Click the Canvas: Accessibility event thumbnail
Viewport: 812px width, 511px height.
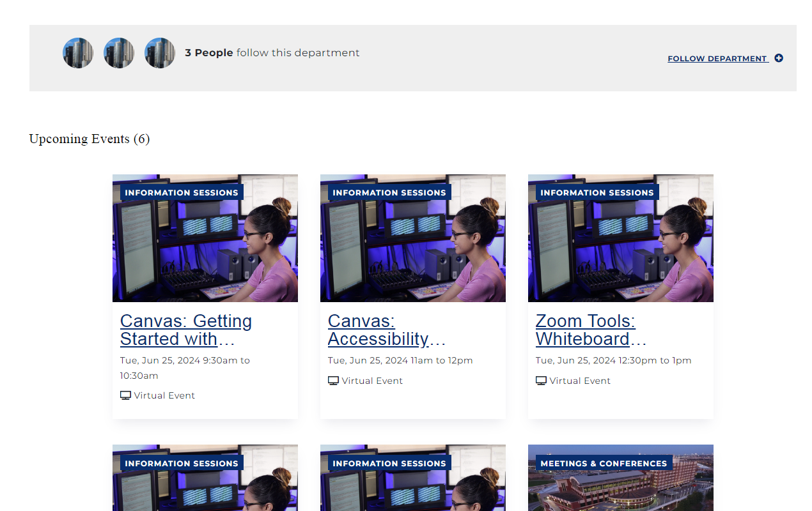pos(413,238)
